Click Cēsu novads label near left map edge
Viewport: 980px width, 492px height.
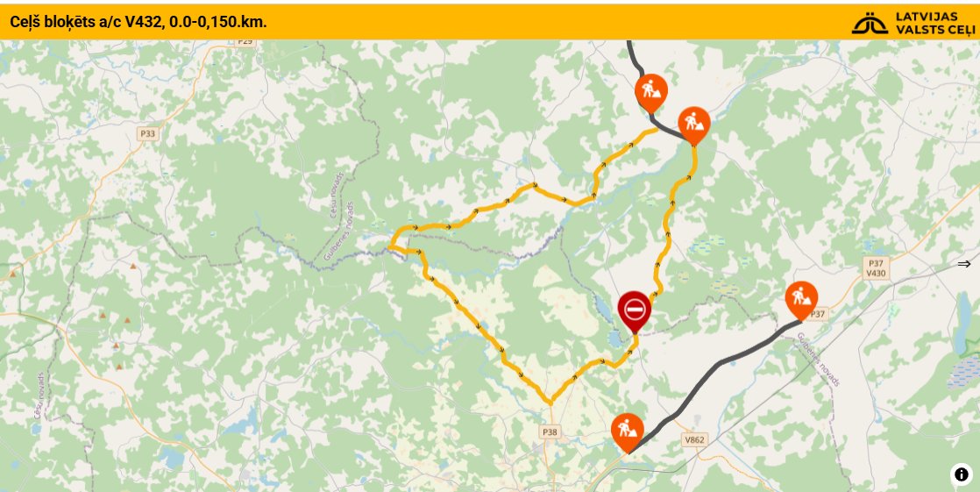pyautogui.click(x=40, y=396)
